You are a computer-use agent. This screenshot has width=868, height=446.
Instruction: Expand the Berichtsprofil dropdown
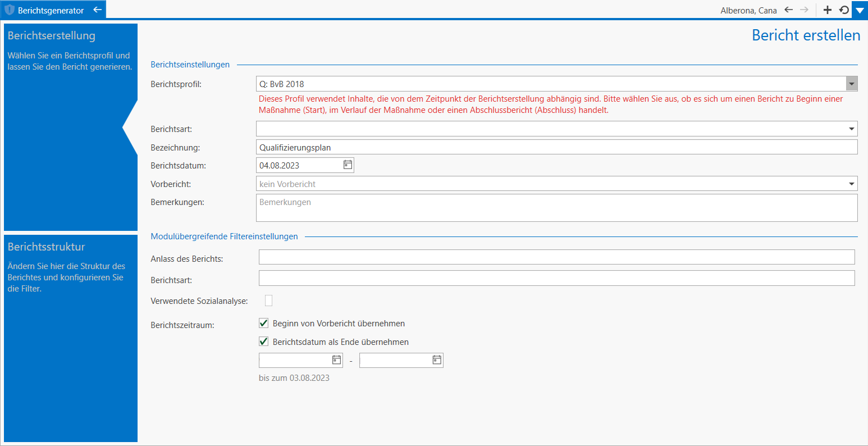pyautogui.click(x=852, y=84)
